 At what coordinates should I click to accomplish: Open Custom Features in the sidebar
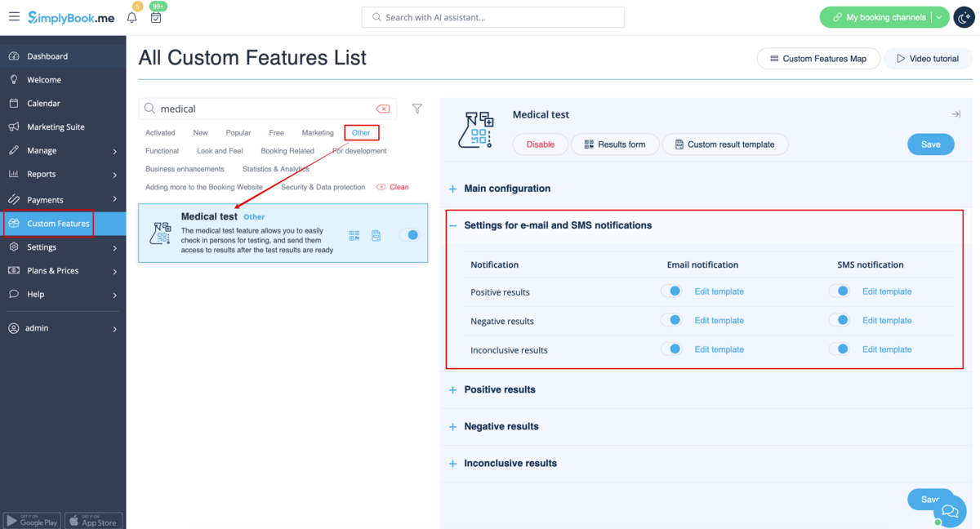pos(58,224)
